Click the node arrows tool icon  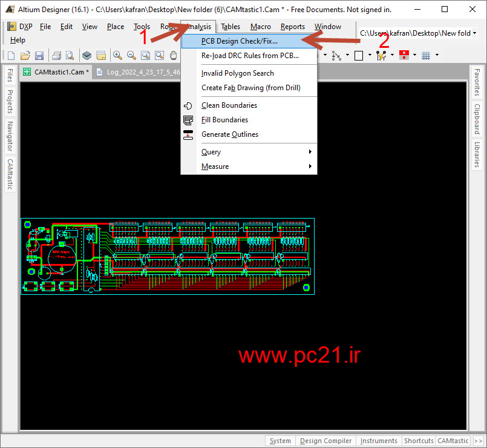click(x=336, y=56)
